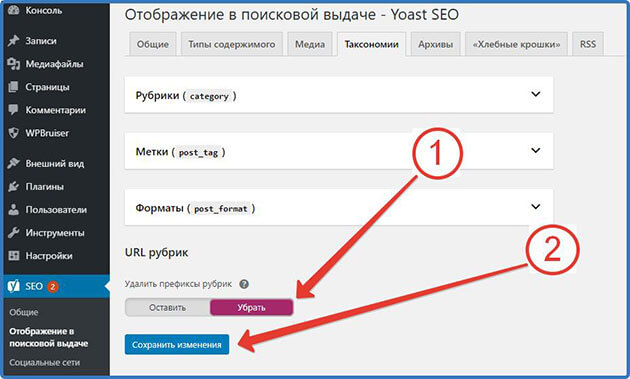This screenshot has width=630, height=379.
Task: Click the category code label
Action: click(x=209, y=96)
